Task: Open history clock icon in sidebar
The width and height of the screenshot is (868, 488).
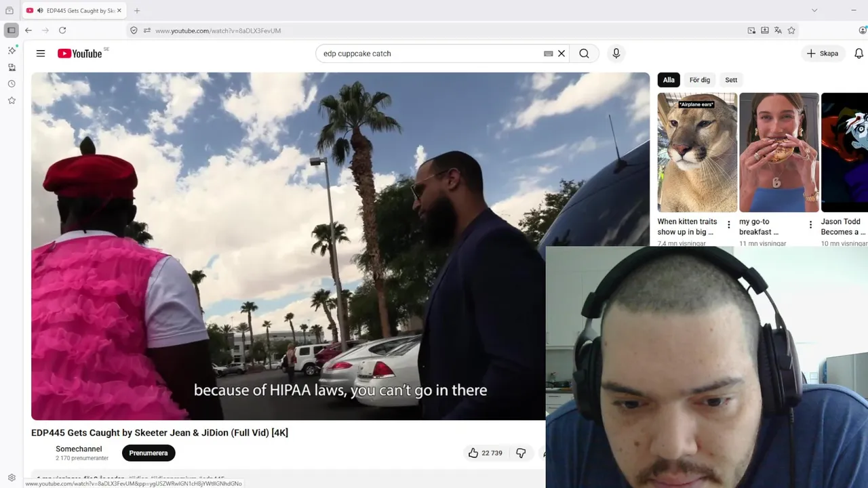Action: coord(12,84)
